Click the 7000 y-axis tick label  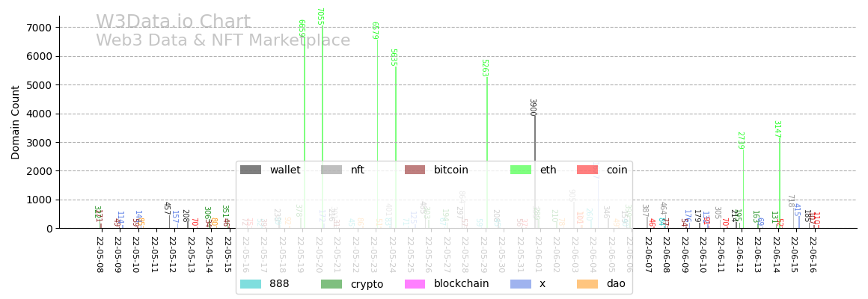click(39, 28)
